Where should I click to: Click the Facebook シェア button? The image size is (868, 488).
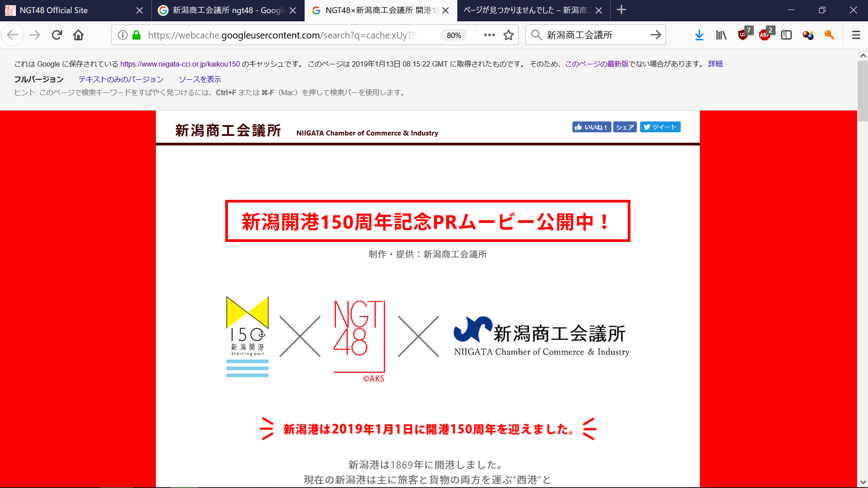625,127
